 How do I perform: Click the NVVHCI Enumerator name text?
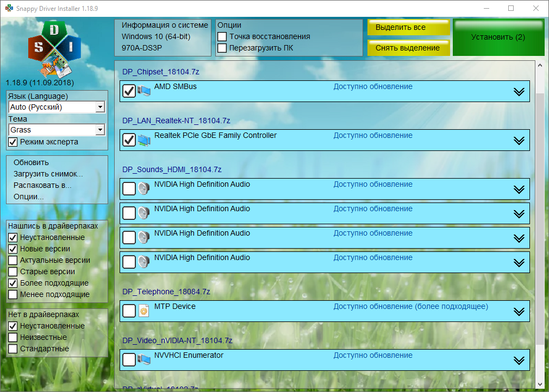tap(189, 355)
